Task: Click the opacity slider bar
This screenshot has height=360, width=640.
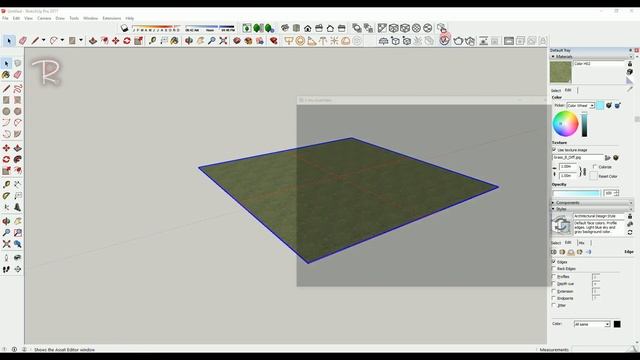Action: 576,193
